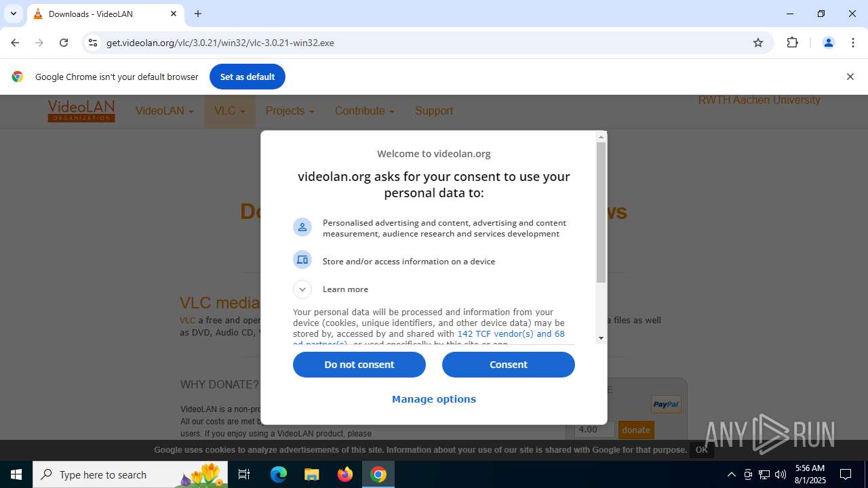Open the VLC dropdown menu
This screenshot has height=488, width=868.
230,111
